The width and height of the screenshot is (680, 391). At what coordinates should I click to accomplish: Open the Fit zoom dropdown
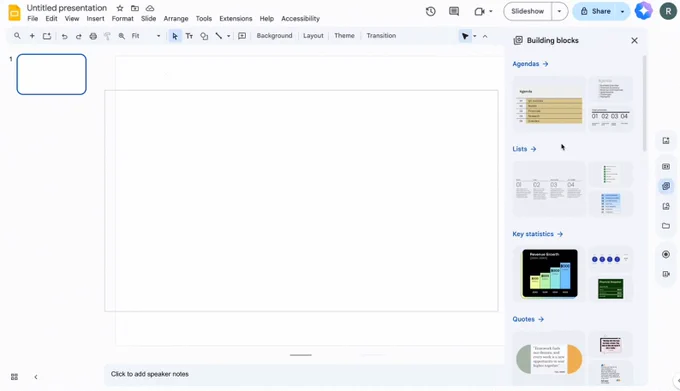tap(146, 36)
